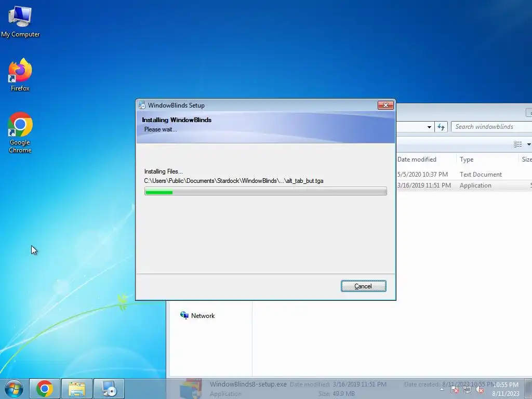This screenshot has width=532, height=399.
Task: Select Network in Explorer navigation pane
Action: [x=197, y=315]
